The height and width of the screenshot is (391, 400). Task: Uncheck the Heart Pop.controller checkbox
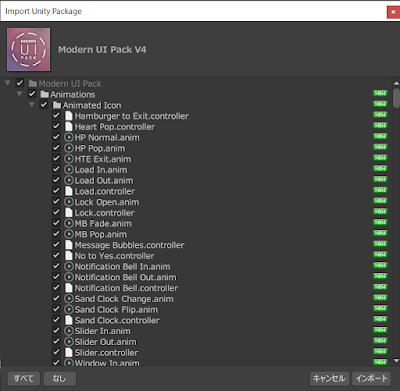56,126
